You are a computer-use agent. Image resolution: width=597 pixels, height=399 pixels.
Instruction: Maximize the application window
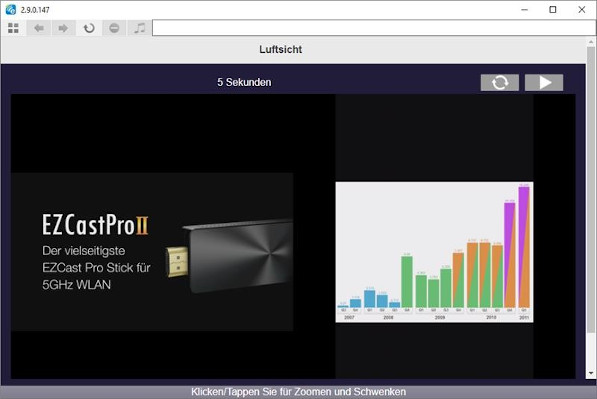[x=553, y=10]
